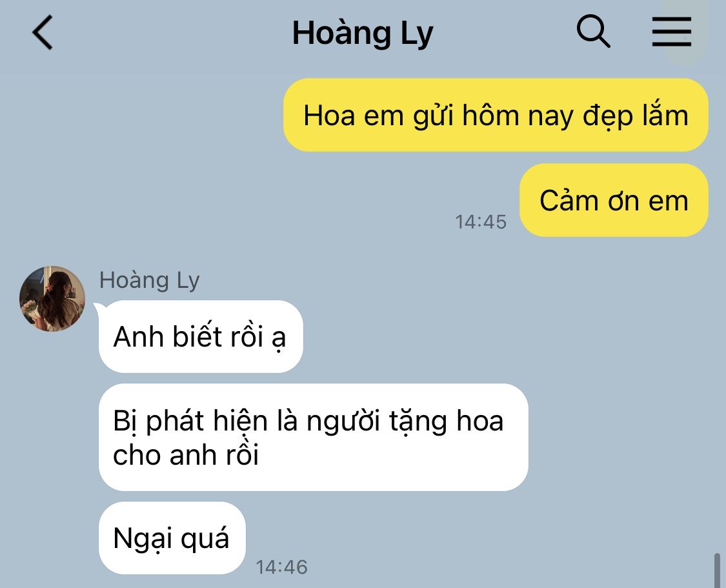Tap the 14:45 sent timestamp
The width and height of the screenshot is (726, 588).
click(x=481, y=222)
